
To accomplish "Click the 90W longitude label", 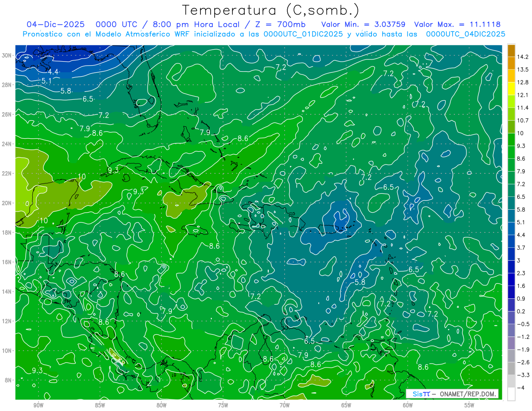I will click(x=38, y=405).
